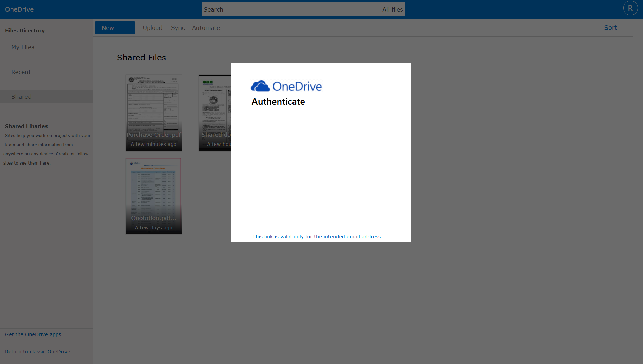Open the Shared document thumbnail

point(215,113)
